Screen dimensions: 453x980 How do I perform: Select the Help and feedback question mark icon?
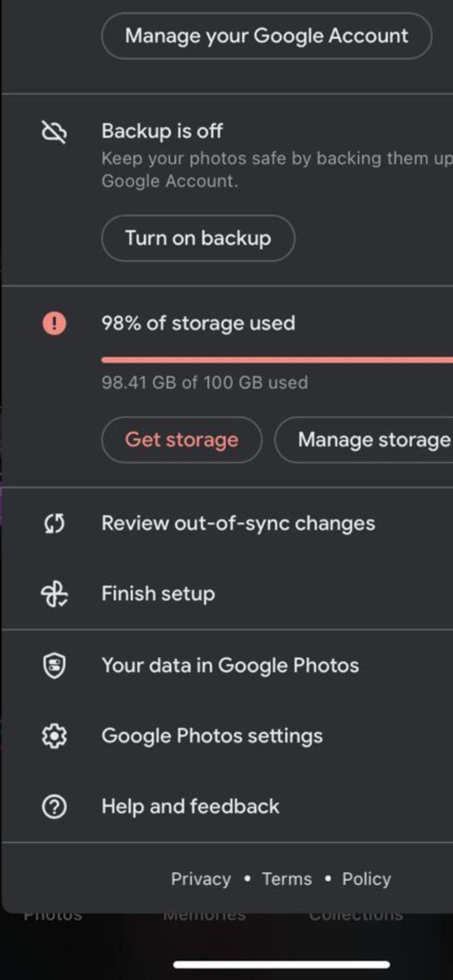tap(54, 806)
